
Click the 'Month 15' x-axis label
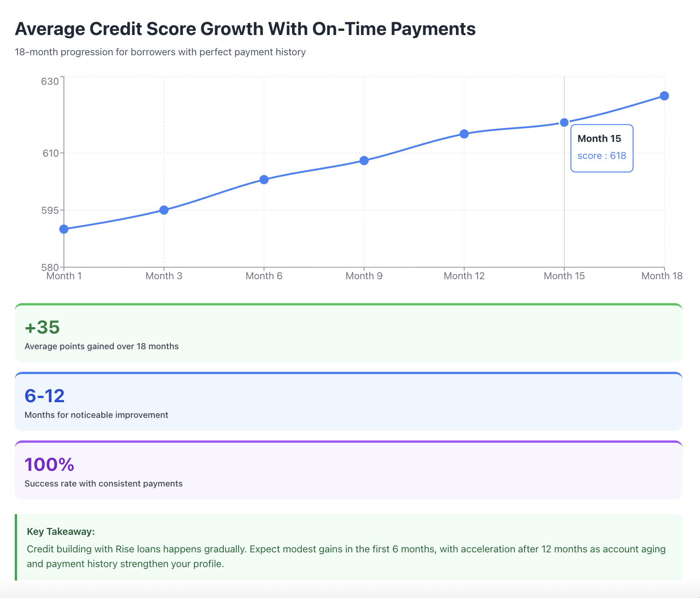click(x=564, y=276)
